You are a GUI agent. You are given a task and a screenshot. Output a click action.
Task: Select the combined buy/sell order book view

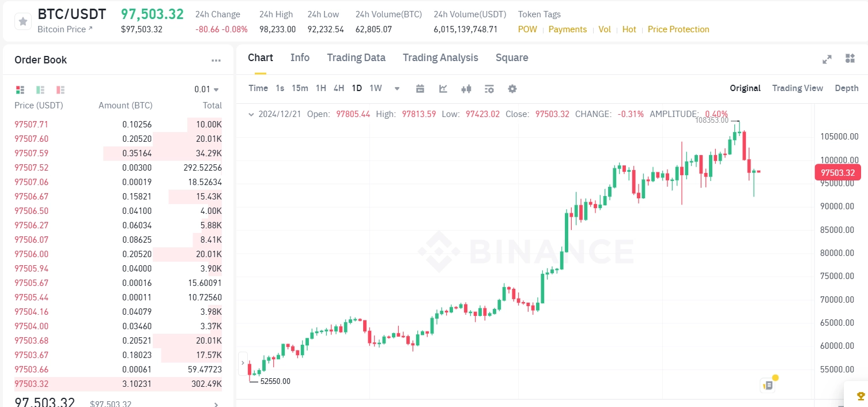20,89
